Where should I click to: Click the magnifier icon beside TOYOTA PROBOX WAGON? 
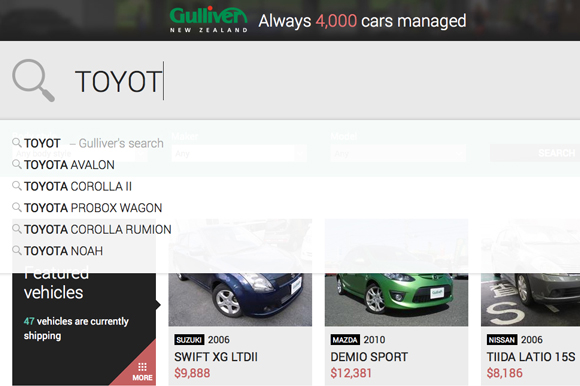coord(17,207)
